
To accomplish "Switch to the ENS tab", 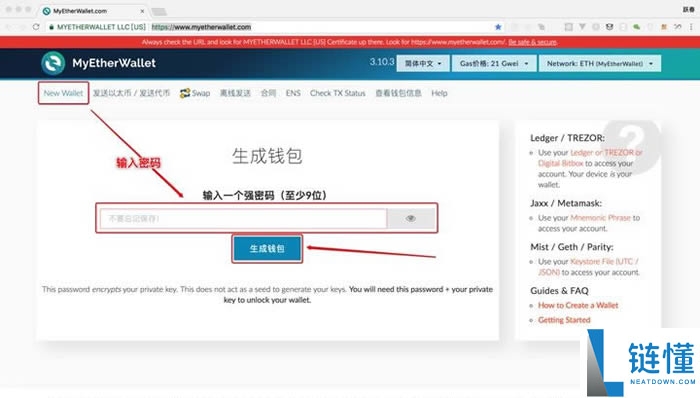I will tap(293, 93).
